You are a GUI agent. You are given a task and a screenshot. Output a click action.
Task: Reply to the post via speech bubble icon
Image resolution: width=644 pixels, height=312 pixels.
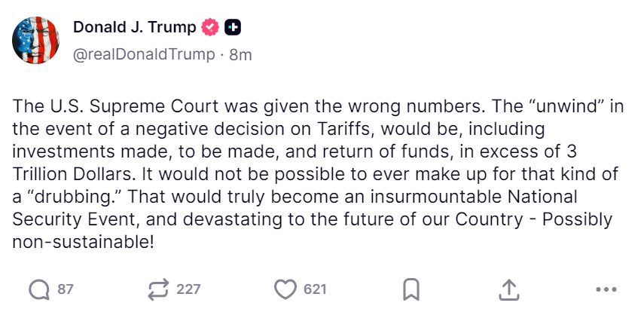[x=39, y=289]
